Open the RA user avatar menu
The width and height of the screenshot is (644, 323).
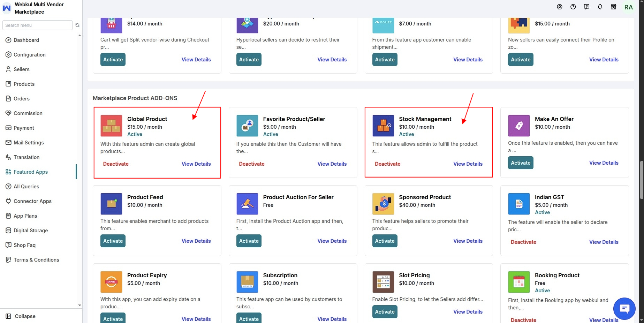628,7
